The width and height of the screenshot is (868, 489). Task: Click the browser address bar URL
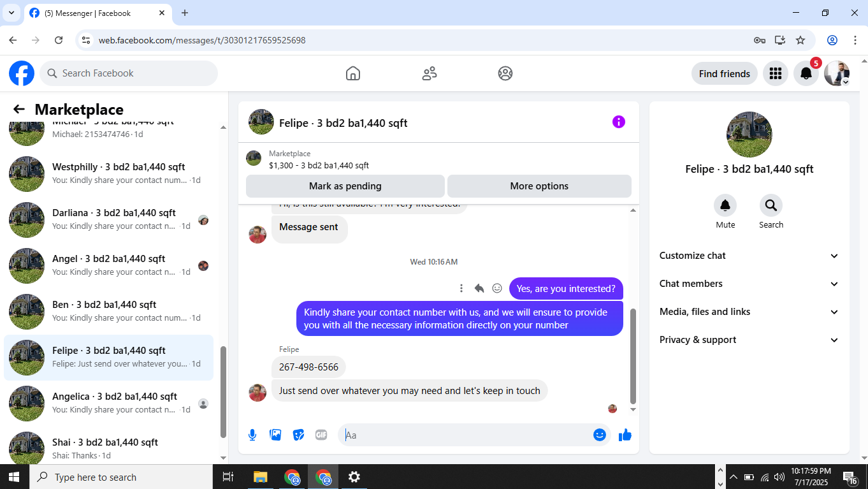pyautogui.click(x=202, y=40)
